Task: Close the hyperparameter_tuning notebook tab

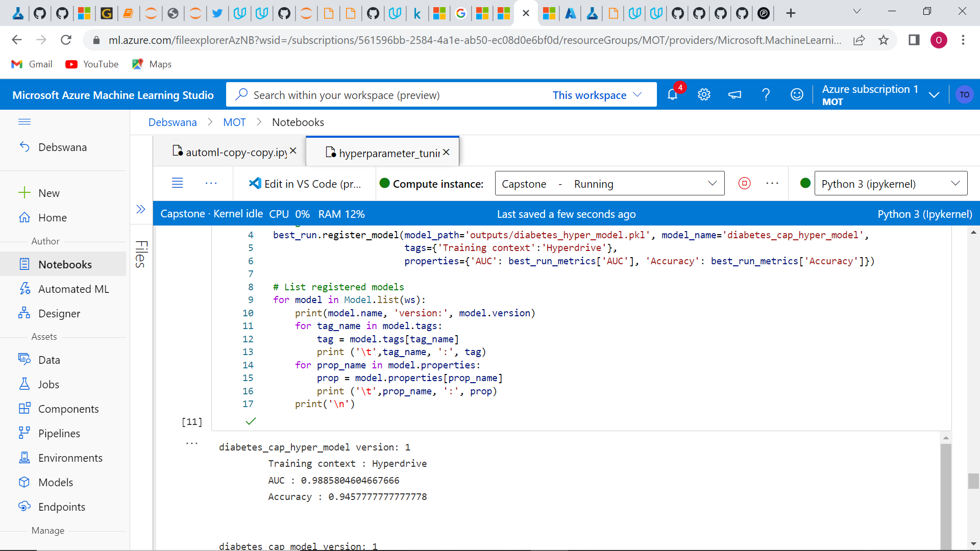Action: coord(446,152)
